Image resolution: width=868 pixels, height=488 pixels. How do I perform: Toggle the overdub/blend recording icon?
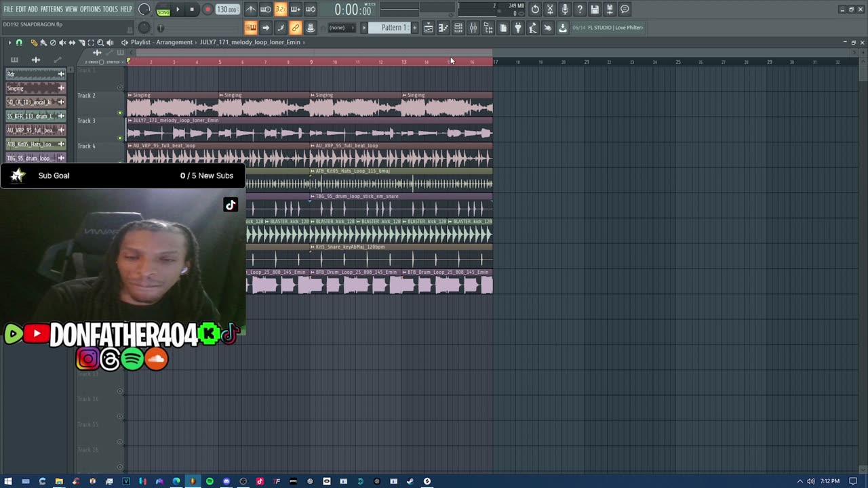(x=295, y=9)
